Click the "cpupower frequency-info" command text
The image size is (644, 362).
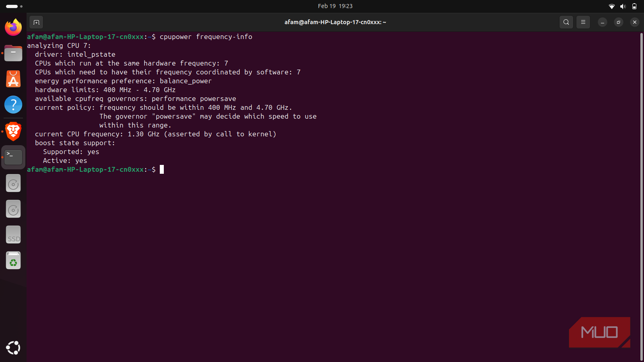206,37
